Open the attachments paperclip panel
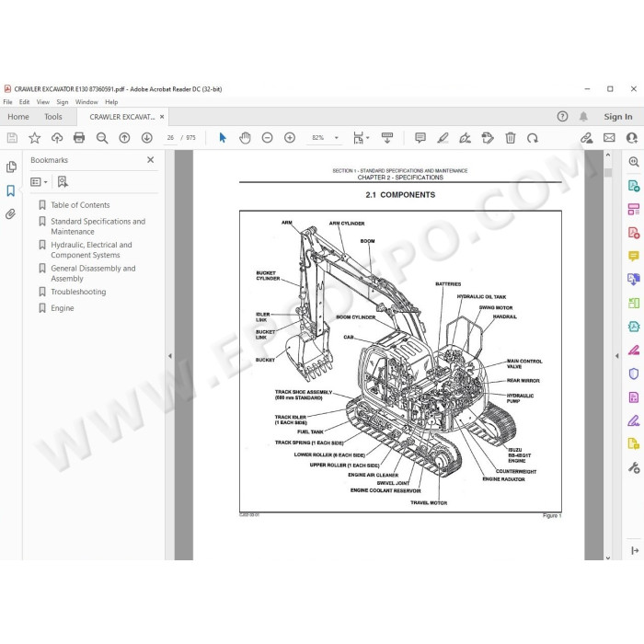The image size is (644, 644). 11,213
